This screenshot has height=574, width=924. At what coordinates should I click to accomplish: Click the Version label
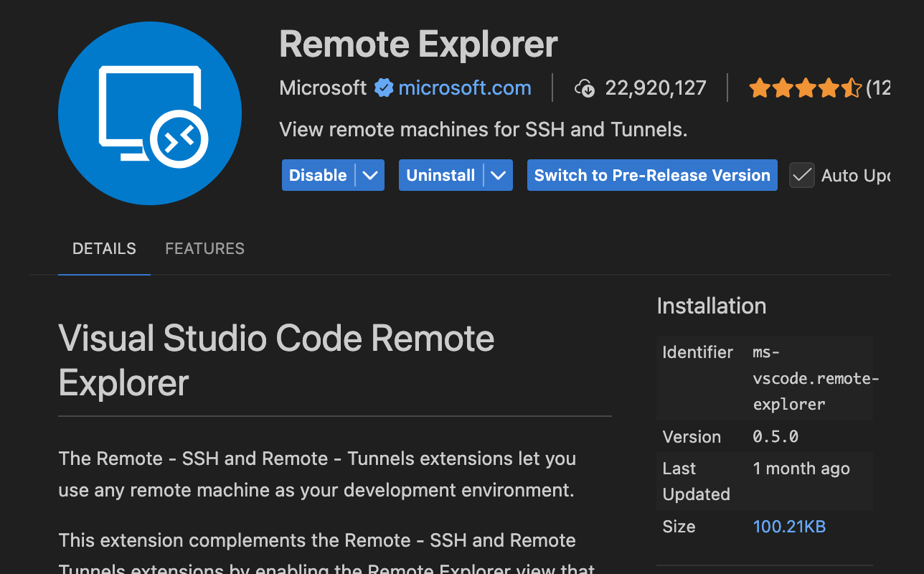click(x=692, y=437)
